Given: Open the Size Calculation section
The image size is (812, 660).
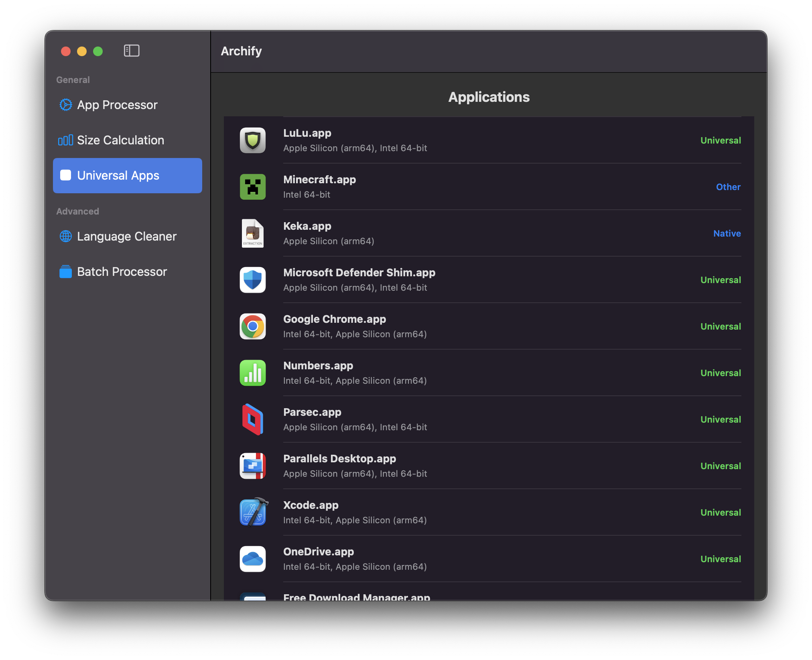Looking at the screenshot, I should click(128, 140).
